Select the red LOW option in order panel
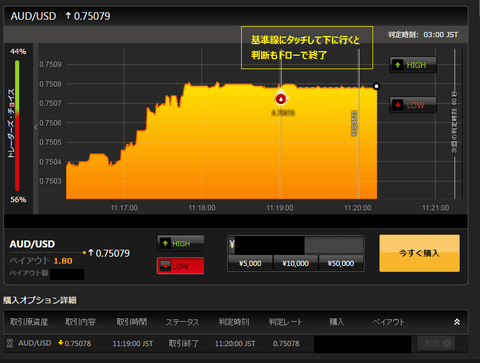Viewport: 480px width, 363px height. [180, 266]
